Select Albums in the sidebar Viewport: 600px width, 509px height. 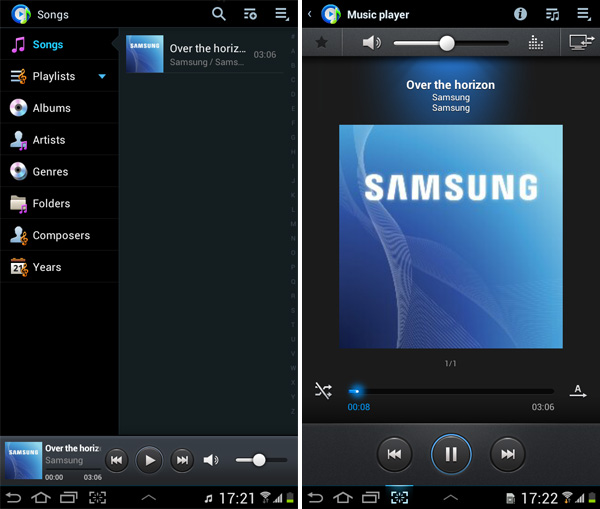coord(51,108)
